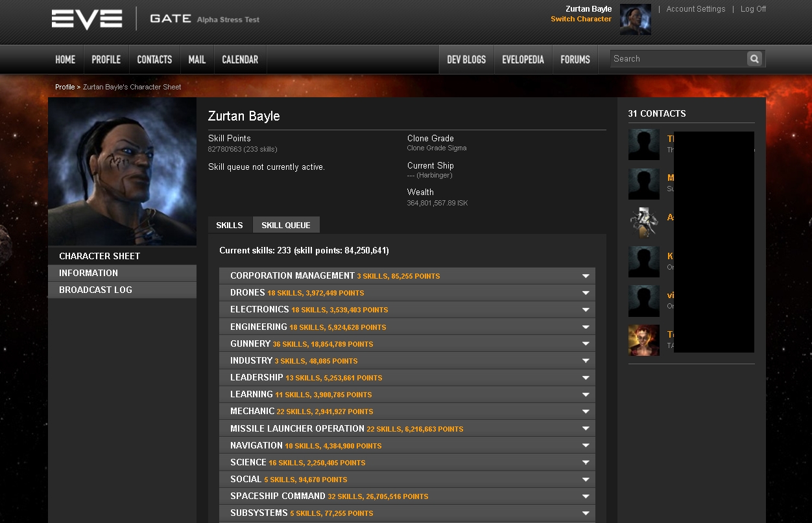Viewport: 812px width, 523px height.
Task: Click the Skill queue not active text
Action: pos(267,167)
